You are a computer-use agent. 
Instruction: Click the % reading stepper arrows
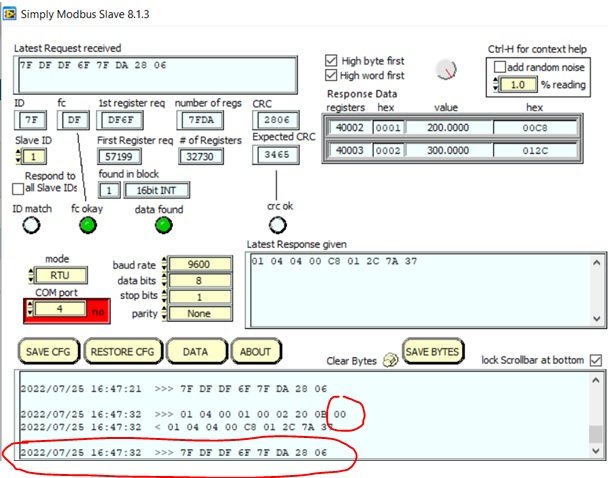point(496,84)
